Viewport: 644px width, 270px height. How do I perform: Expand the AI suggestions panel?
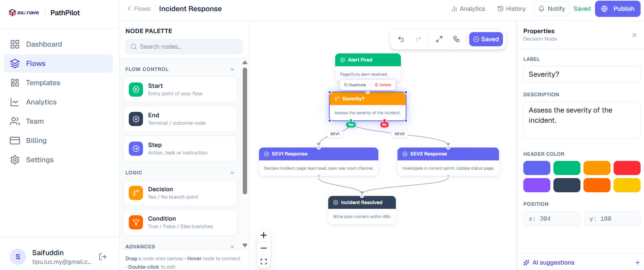tap(581, 263)
